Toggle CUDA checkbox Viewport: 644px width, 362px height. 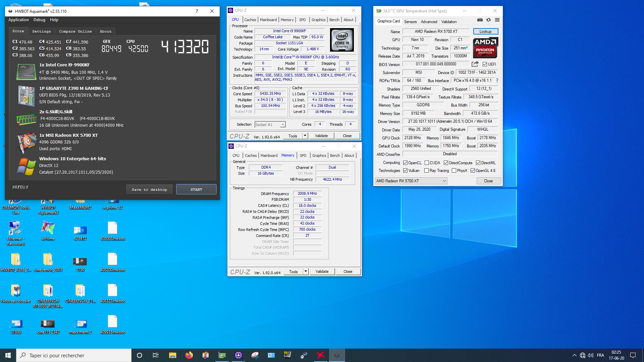[427, 163]
